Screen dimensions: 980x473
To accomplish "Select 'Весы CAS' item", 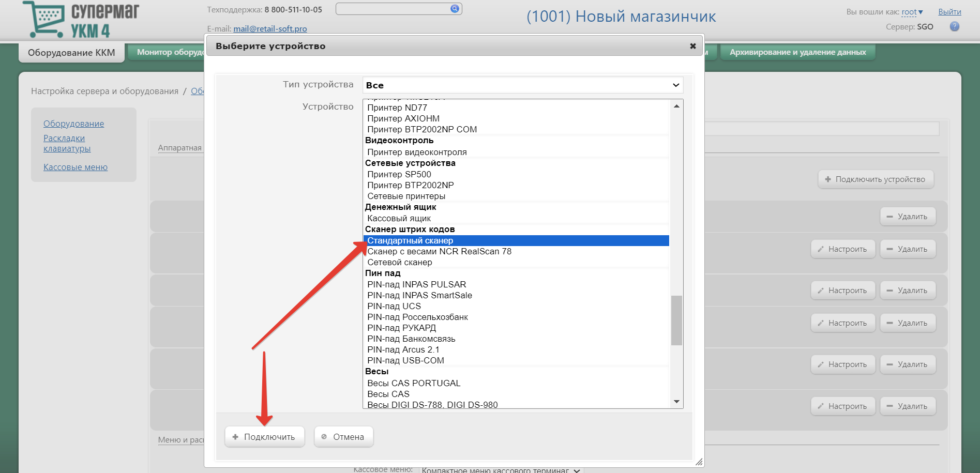I will click(x=516, y=394).
